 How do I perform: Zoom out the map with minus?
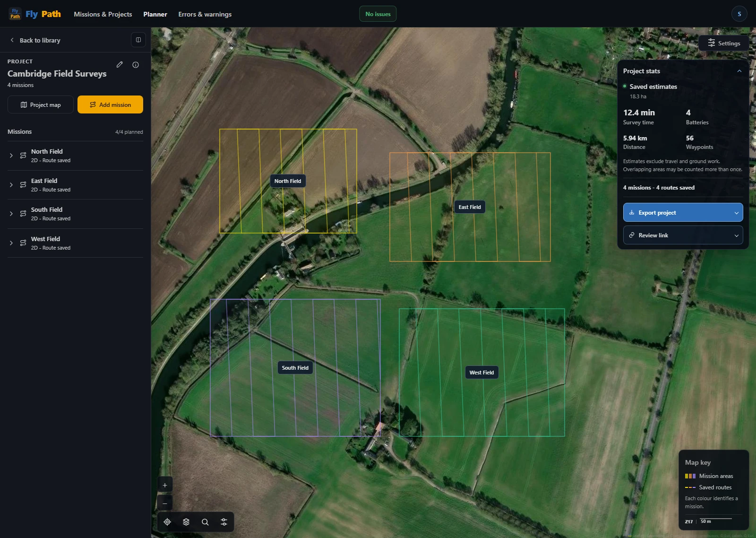[x=165, y=503]
